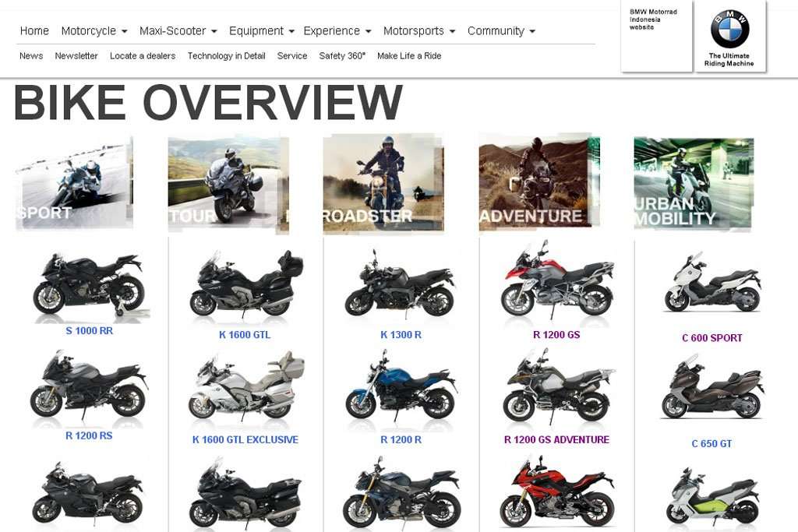This screenshot has height=532, width=798.
Task: Open the Newsletter page
Action: coord(76,56)
